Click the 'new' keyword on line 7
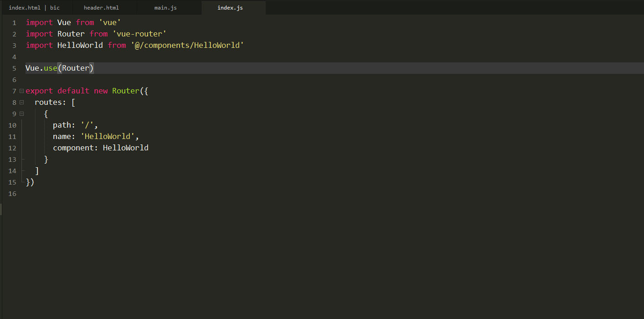Image resolution: width=644 pixels, height=319 pixels. [x=101, y=91]
